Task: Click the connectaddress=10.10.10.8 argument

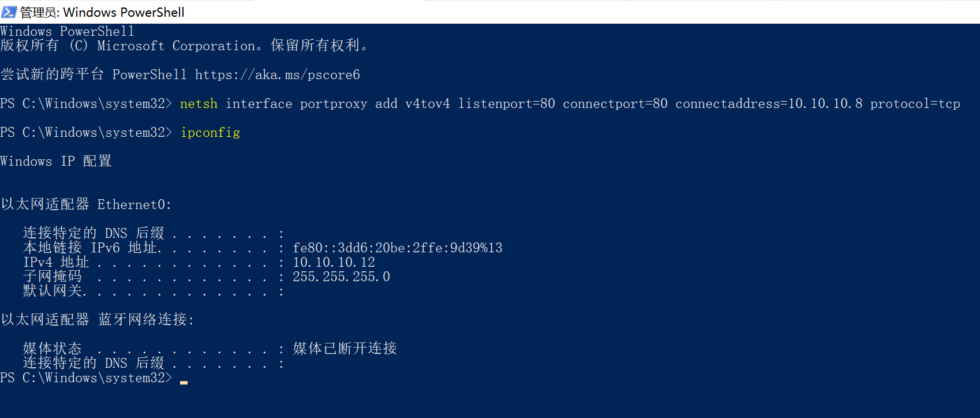Action: coord(769,104)
